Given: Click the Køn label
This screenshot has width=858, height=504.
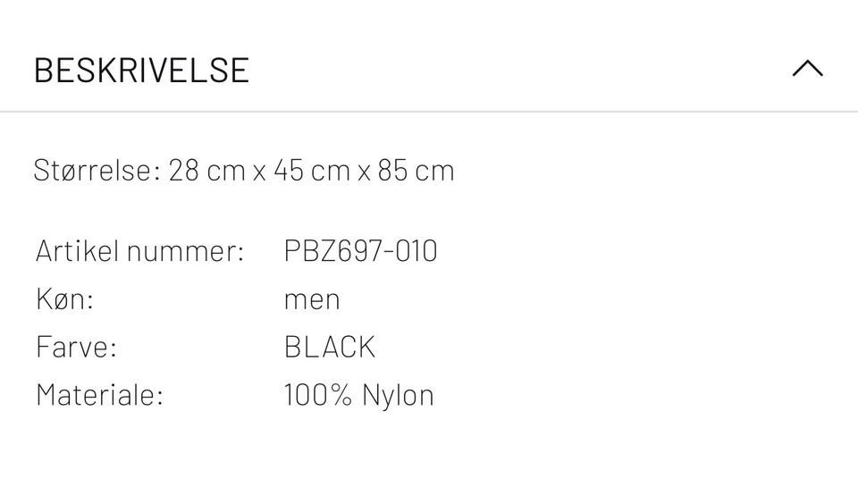Looking at the screenshot, I should [64, 298].
